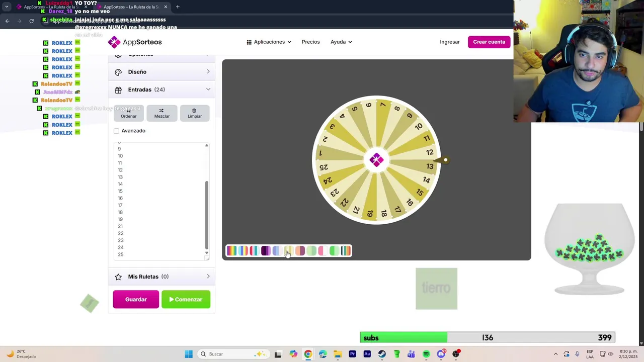Image resolution: width=644 pixels, height=362 pixels.
Task: Click entry 18 in entries list
Action: pyautogui.click(x=120, y=212)
